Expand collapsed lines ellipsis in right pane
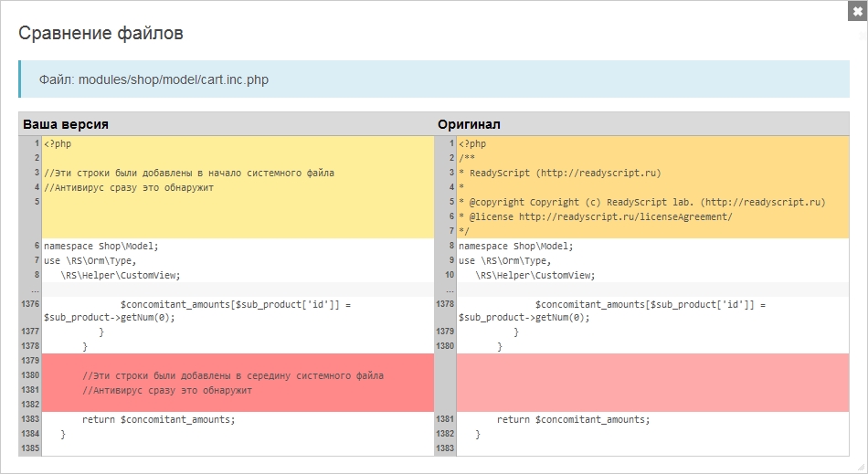Viewport: 868px width, 474px height. coord(445,290)
